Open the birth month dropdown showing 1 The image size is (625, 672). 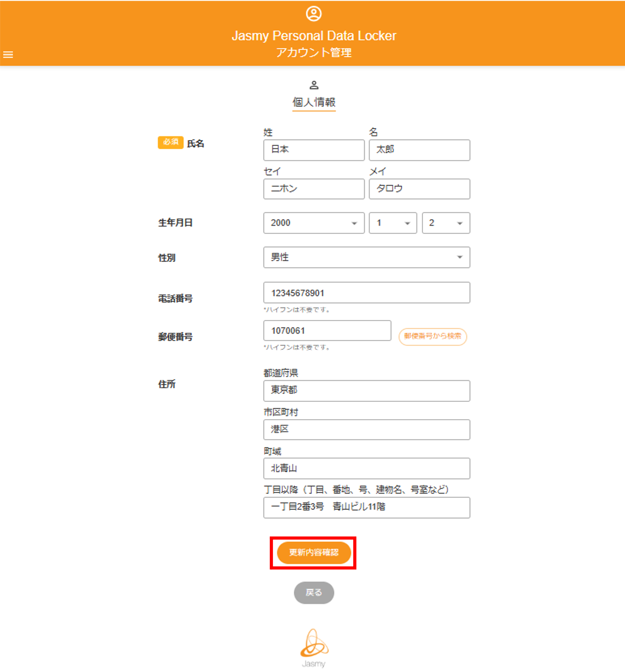(393, 223)
